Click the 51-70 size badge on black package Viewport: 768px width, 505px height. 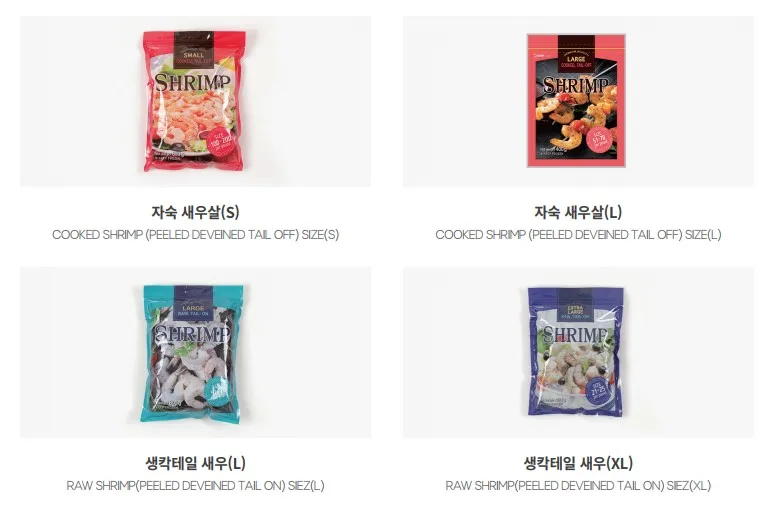click(600, 140)
